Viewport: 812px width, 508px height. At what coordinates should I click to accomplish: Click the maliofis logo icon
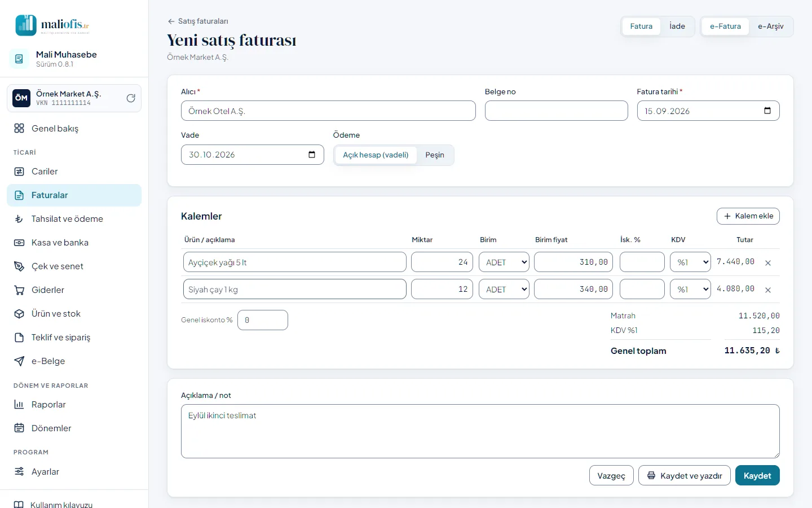click(26, 25)
